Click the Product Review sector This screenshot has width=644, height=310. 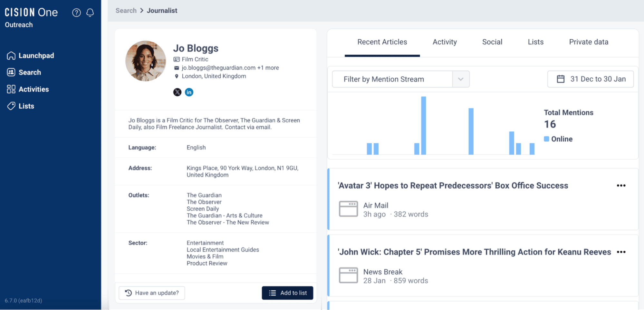(x=207, y=263)
